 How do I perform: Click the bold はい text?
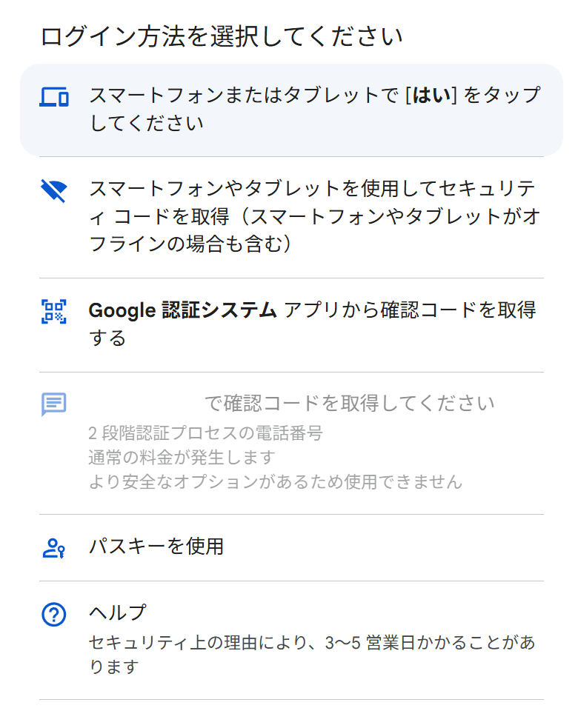click(x=431, y=96)
